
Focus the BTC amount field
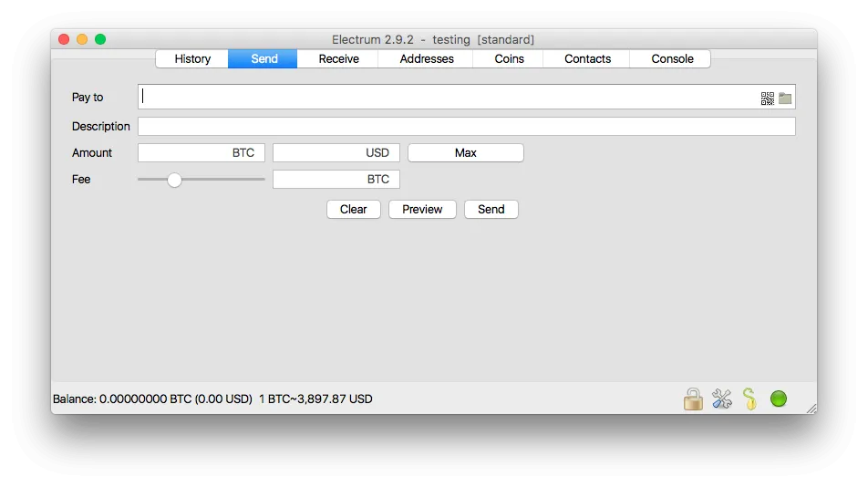(201, 152)
